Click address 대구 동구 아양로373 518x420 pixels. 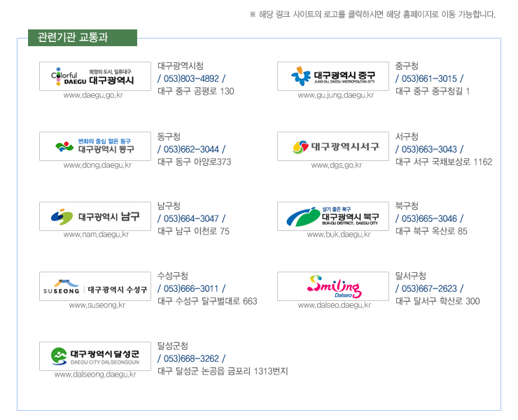pos(195,162)
